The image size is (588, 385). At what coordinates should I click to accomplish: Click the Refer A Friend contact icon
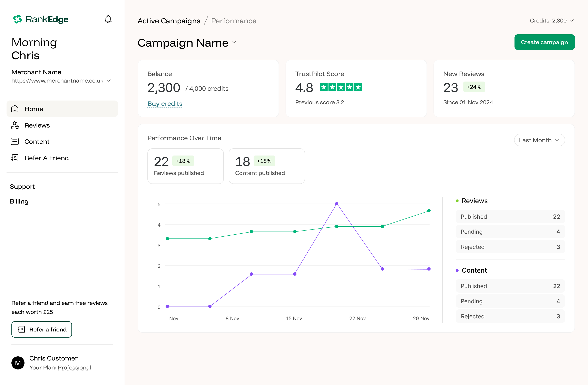15,158
